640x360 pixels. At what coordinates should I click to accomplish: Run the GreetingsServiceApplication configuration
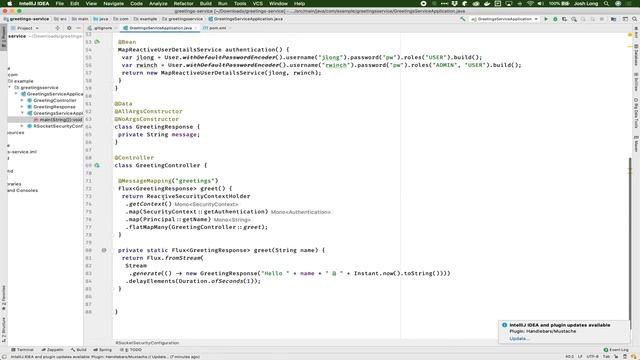click(x=546, y=19)
